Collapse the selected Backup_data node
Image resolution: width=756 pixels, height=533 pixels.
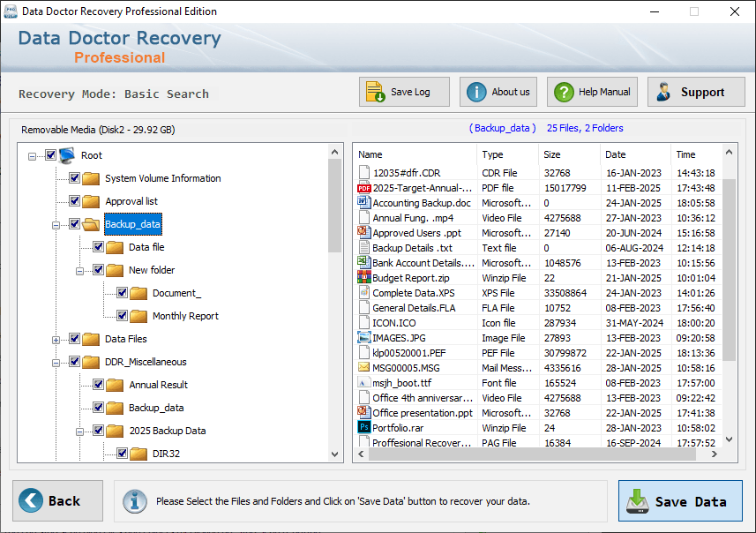point(56,225)
